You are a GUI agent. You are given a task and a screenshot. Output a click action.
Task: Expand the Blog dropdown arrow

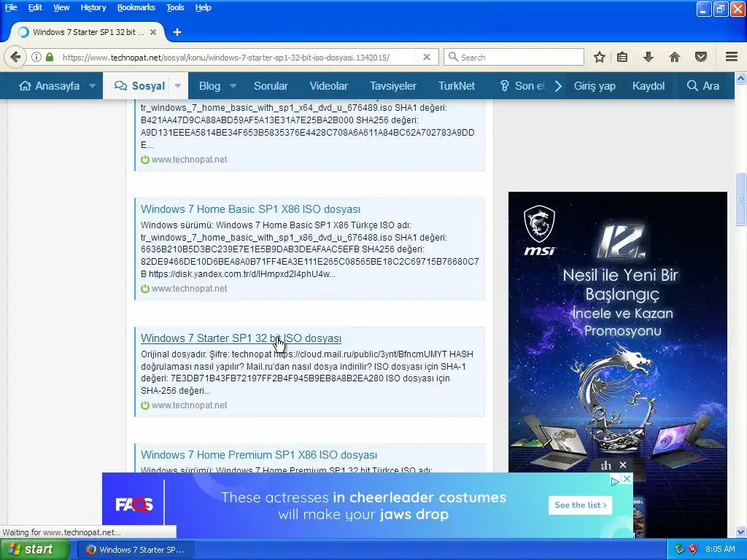point(233,86)
